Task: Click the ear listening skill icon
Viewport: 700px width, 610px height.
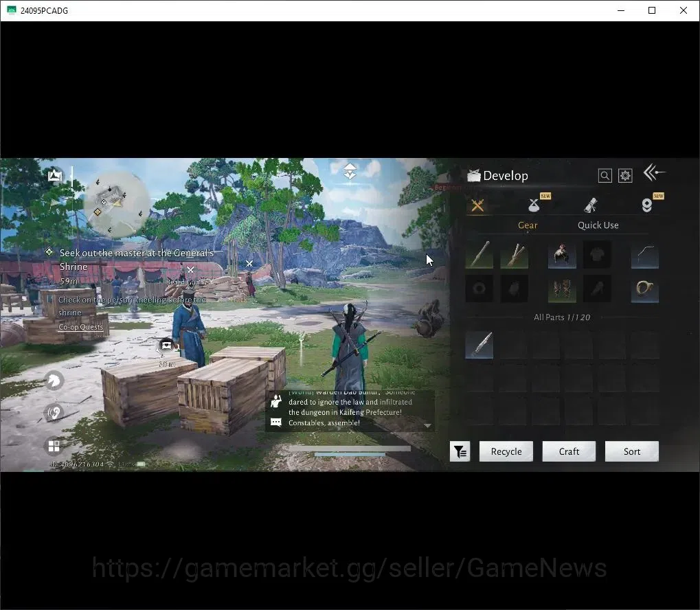Action: [x=54, y=412]
